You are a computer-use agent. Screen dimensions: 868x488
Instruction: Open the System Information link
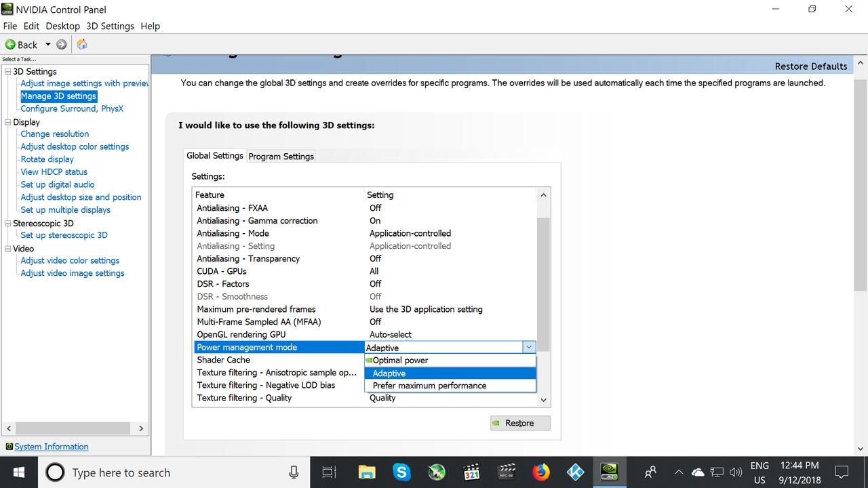[x=52, y=447]
